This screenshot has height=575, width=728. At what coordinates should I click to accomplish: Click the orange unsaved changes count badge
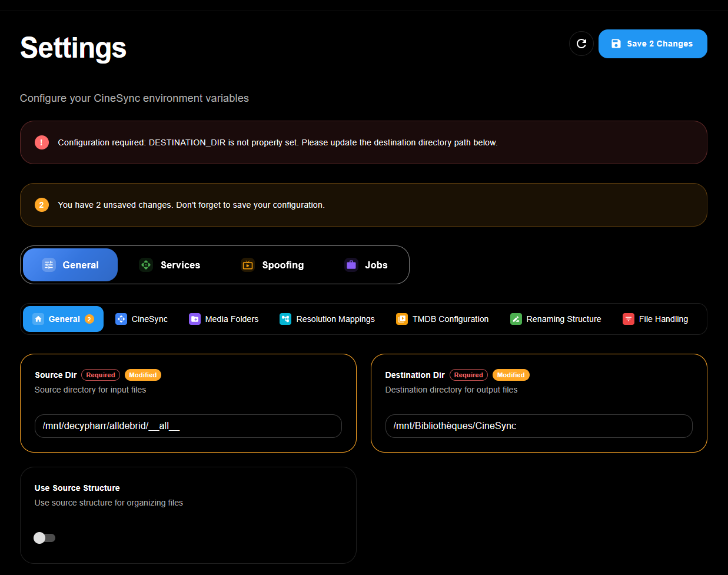point(42,205)
